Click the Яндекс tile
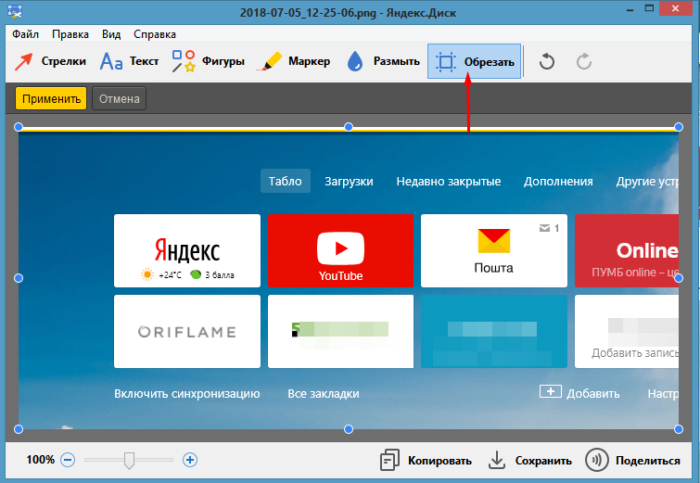Screen dimensions: 700x483 pyautogui.click(x=187, y=250)
